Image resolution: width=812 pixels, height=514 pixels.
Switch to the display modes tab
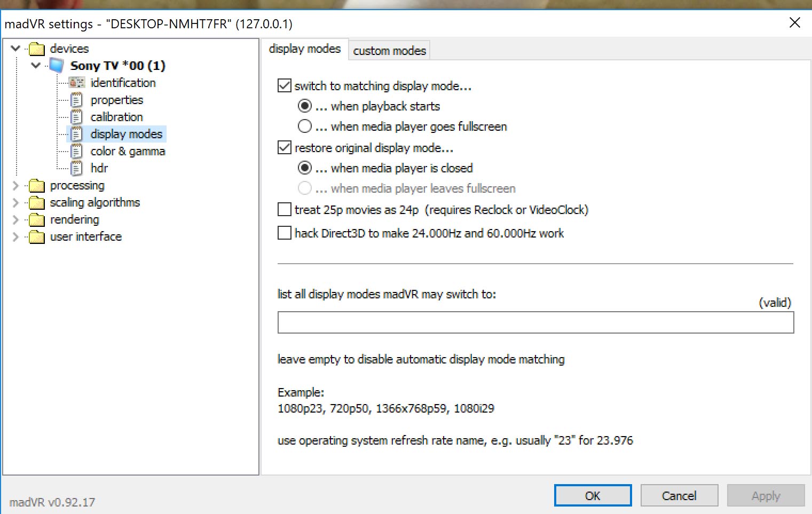coord(305,49)
